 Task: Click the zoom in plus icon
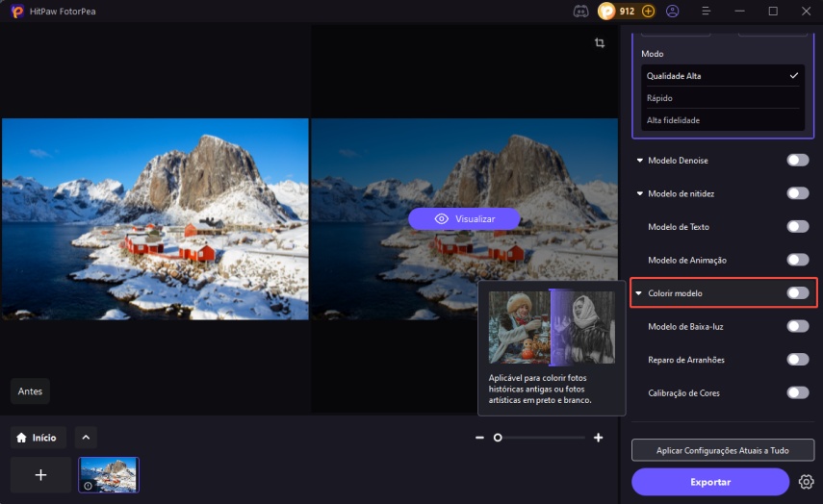[599, 438]
